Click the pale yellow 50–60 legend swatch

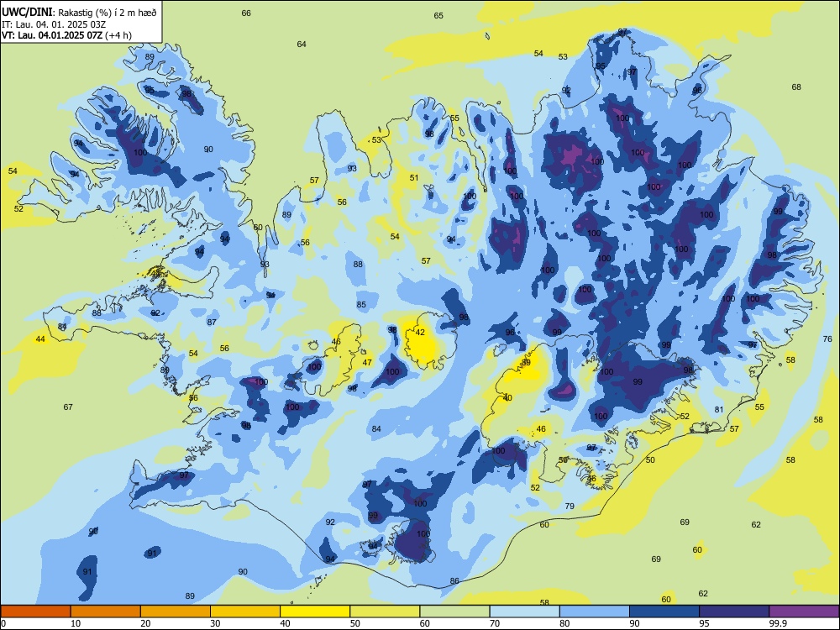(385, 612)
